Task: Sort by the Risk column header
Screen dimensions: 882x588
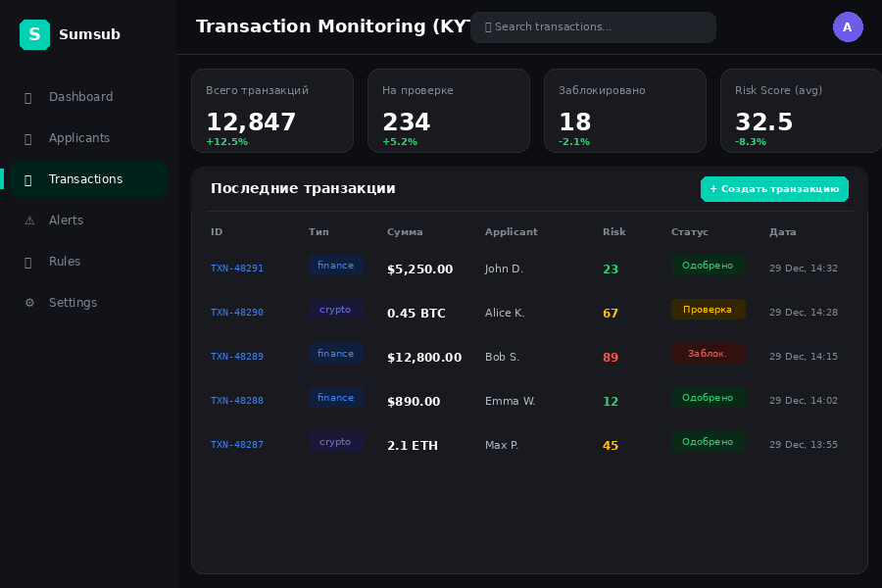Action: click(613, 232)
